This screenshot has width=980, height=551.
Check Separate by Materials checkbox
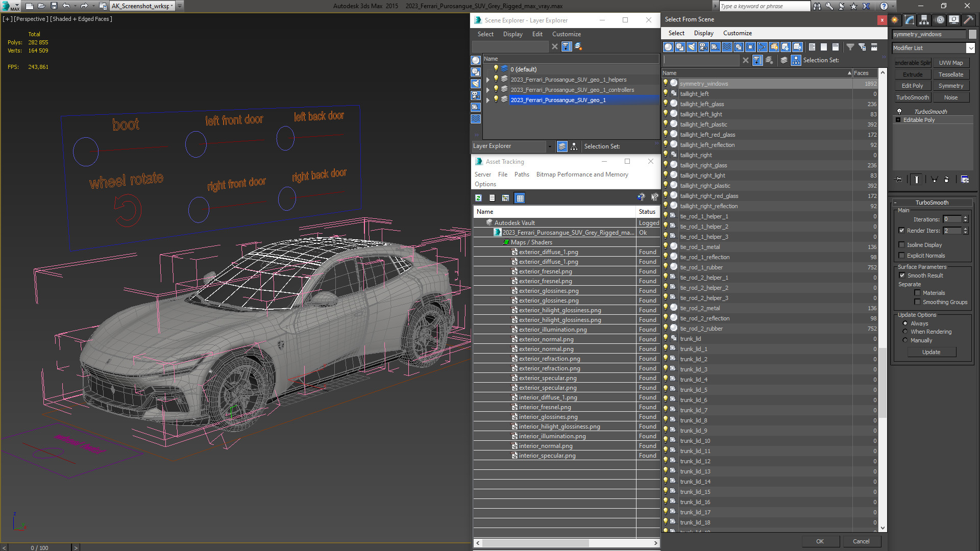tap(917, 293)
